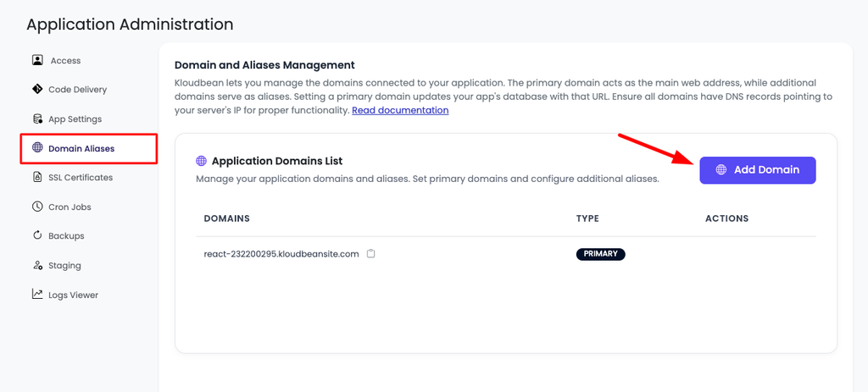This screenshot has height=392, width=868.
Task: Copy the kloudbeansite domain via clipboard icon
Action: pyautogui.click(x=371, y=254)
